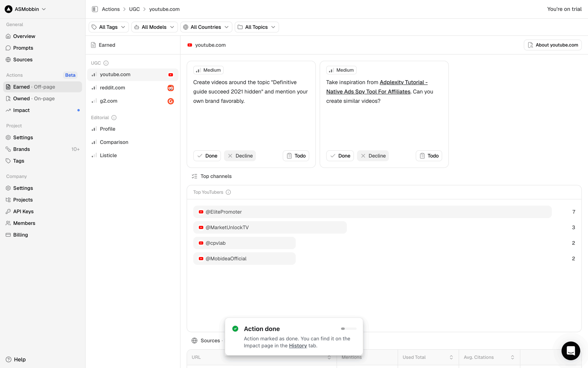The width and height of the screenshot is (588, 368).
Task: Select Owned On-page actions
Action: click(43, 98)
